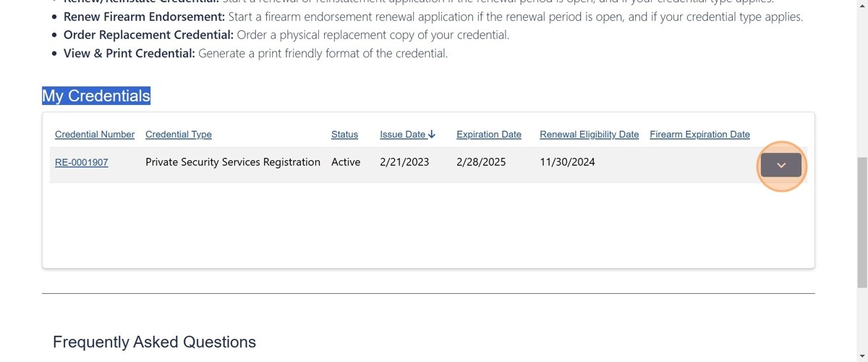This screenshot has width=868, height=362.
Task: Click the Issue Date header text
Action: pyautogui.click(x=402, y=134)
